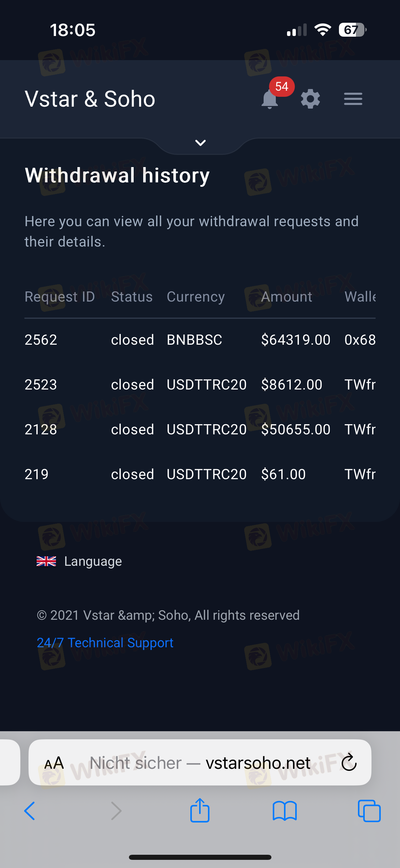
Task: Open the notifications bell
Action: [x=270, y=100]
